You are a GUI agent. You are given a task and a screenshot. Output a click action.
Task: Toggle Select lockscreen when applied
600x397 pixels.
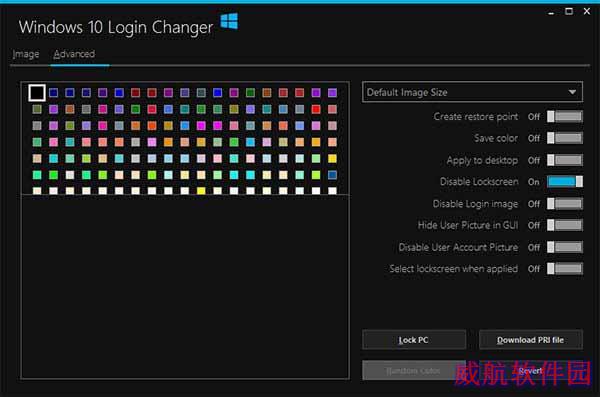point(565,269)
